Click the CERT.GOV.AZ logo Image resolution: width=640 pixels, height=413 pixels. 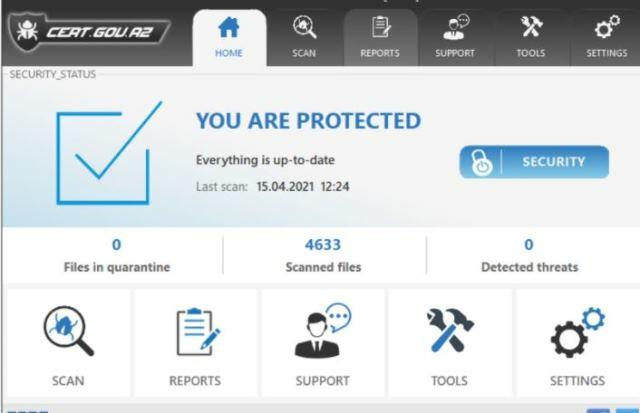[x=89, y=32]
